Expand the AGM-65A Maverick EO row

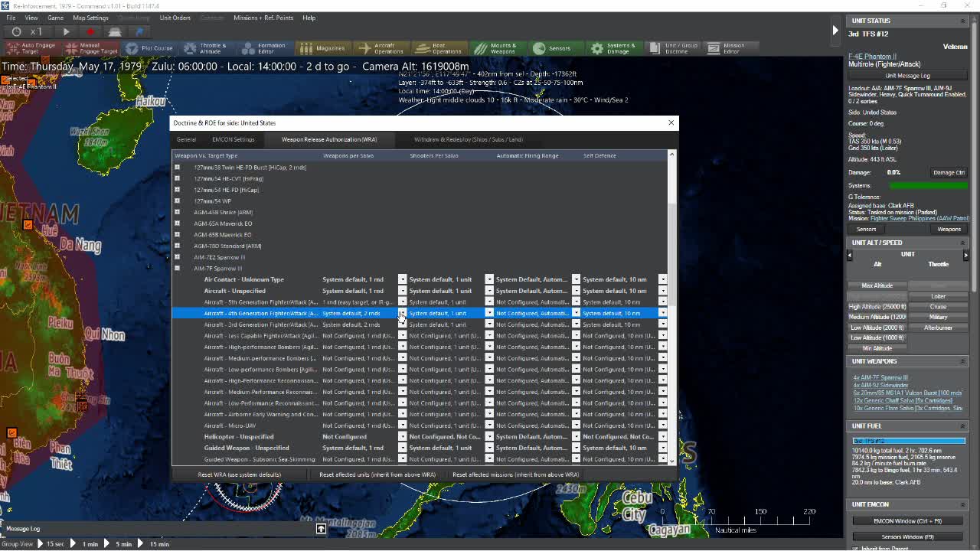(177, 223)
